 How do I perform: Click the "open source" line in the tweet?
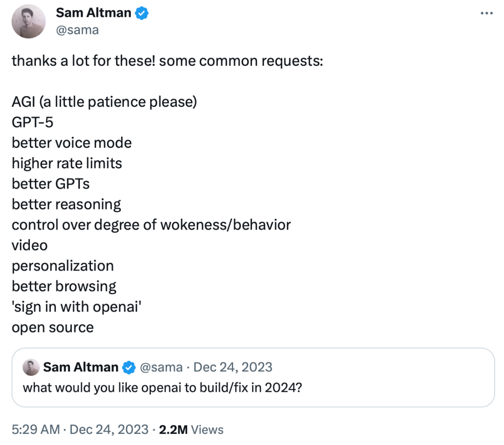click(53, 327)
